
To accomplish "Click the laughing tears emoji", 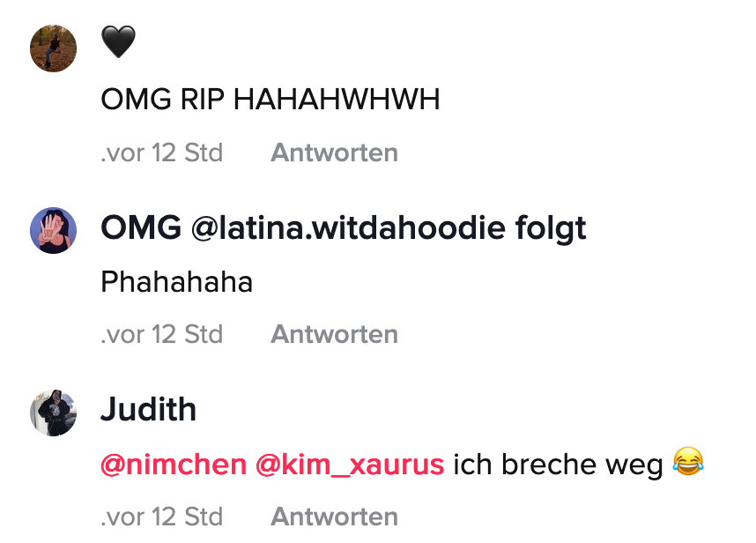I will (x=688, y=462).
